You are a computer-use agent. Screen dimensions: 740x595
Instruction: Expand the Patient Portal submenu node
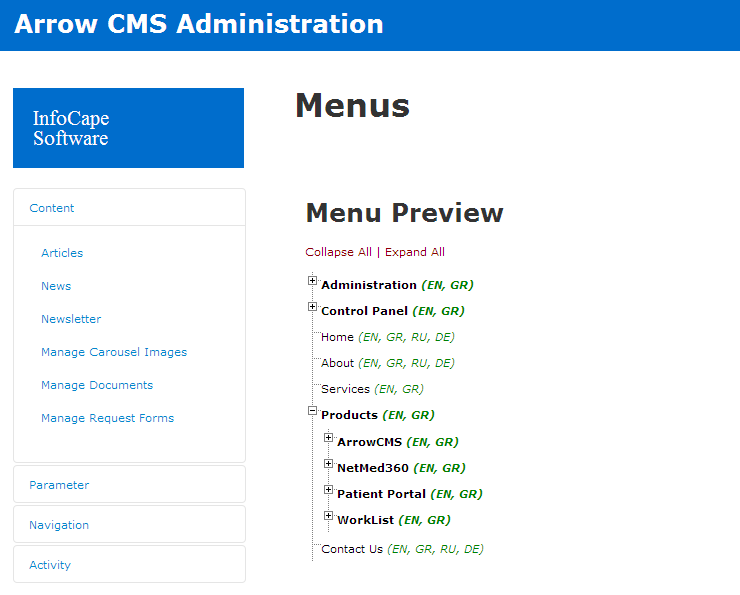tap(328, 489)
